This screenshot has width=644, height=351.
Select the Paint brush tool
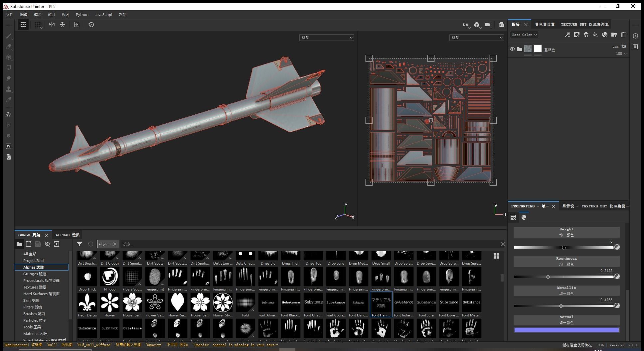click(x=9, y=36)
